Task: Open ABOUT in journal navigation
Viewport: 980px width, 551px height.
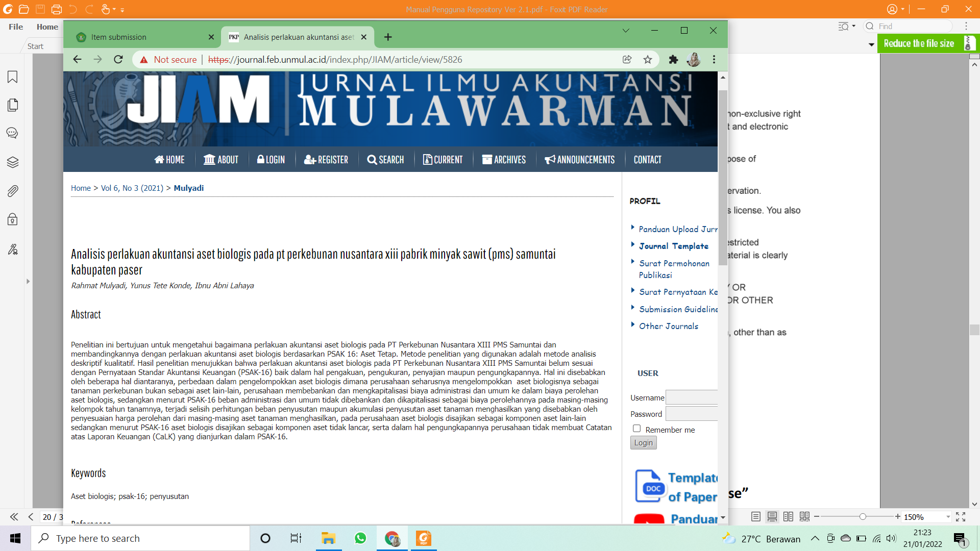Action: (221, 160)
